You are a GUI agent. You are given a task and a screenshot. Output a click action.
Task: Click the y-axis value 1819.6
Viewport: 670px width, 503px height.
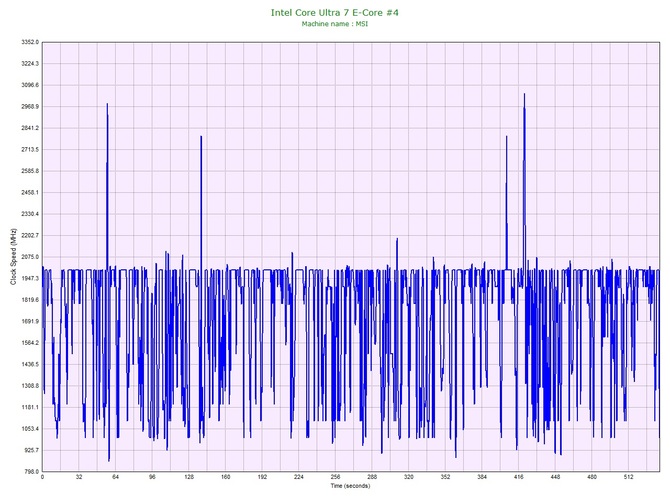(x=30, y=300)
